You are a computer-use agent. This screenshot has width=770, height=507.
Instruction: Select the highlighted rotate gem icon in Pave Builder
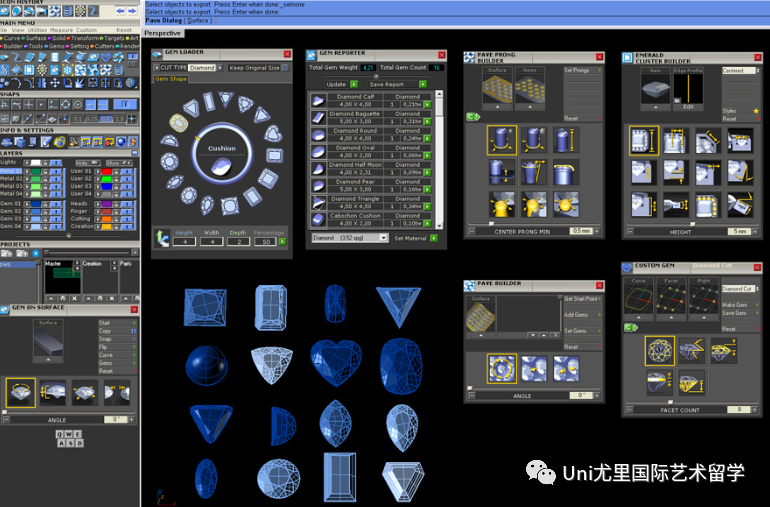click(501, 368)
